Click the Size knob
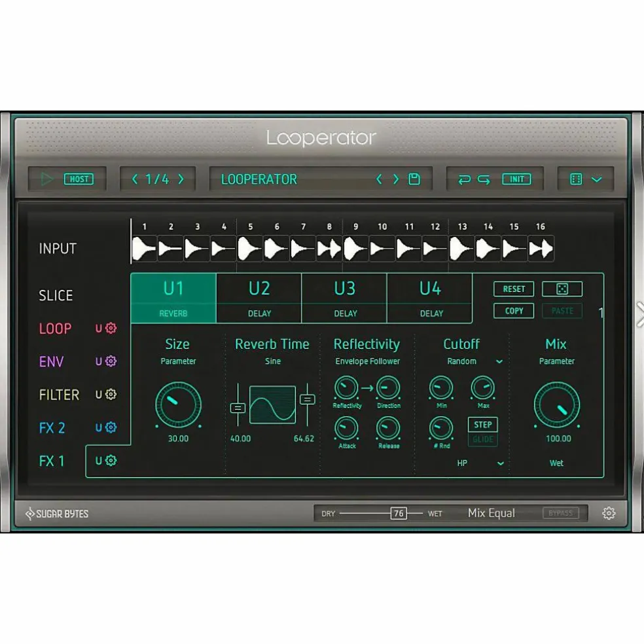644x644 pixels. click(x=178, y=405)
